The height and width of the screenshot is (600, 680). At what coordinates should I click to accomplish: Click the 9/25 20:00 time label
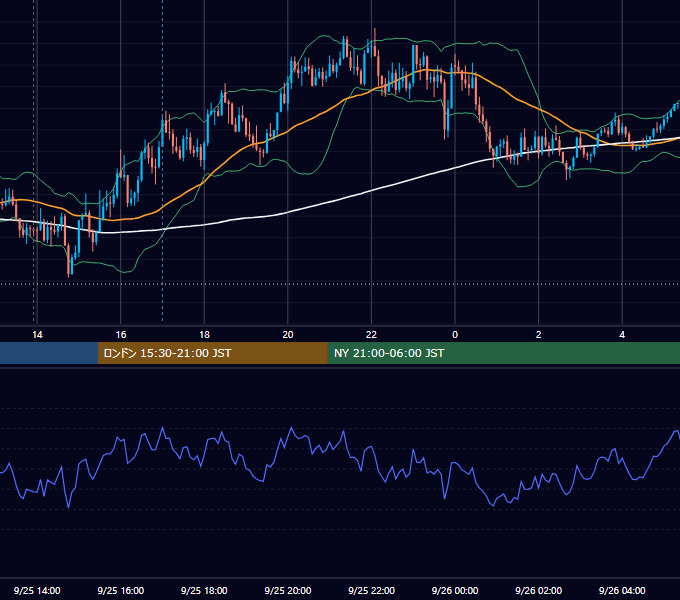[288, 590]
